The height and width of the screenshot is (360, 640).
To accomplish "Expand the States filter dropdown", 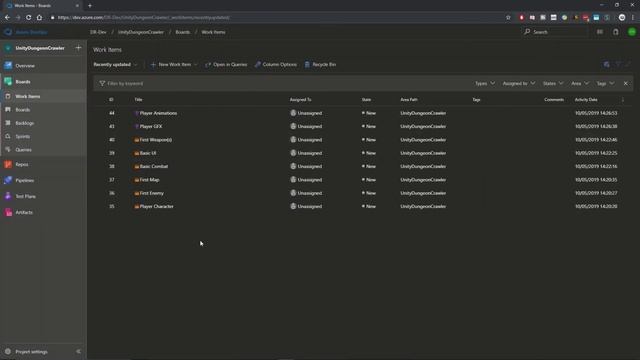I will click(x=553, y=83).
